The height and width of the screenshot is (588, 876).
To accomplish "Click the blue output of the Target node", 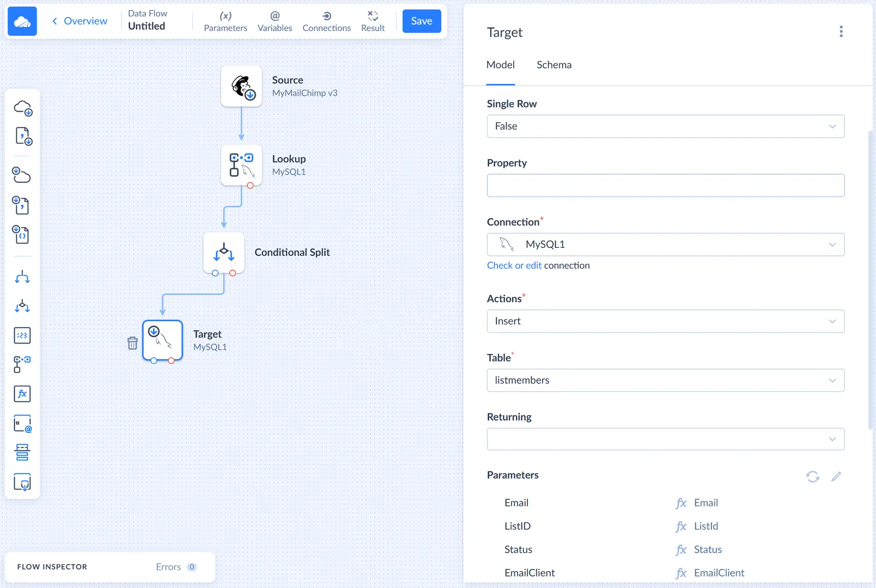I will 154,361.
